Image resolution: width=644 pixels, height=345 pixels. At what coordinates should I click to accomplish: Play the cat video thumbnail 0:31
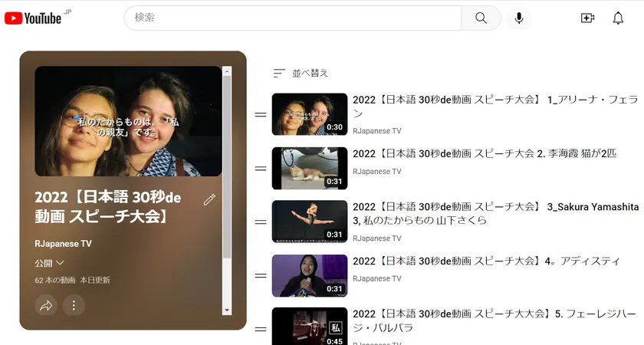310,169
